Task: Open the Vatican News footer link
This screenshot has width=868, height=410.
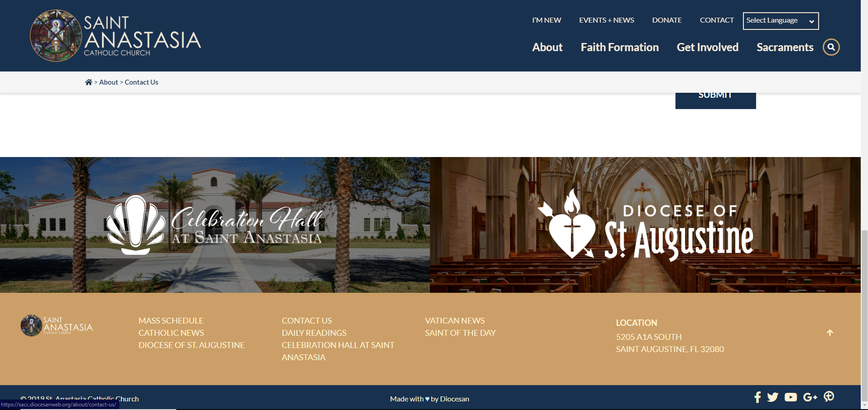Action: [454, 321]
